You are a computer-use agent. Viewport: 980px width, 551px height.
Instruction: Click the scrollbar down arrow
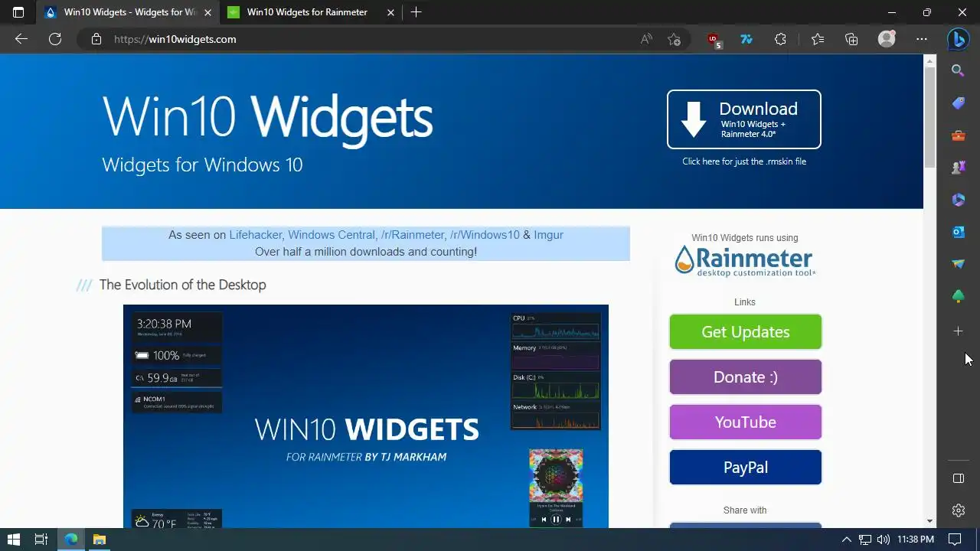point(930,521)
